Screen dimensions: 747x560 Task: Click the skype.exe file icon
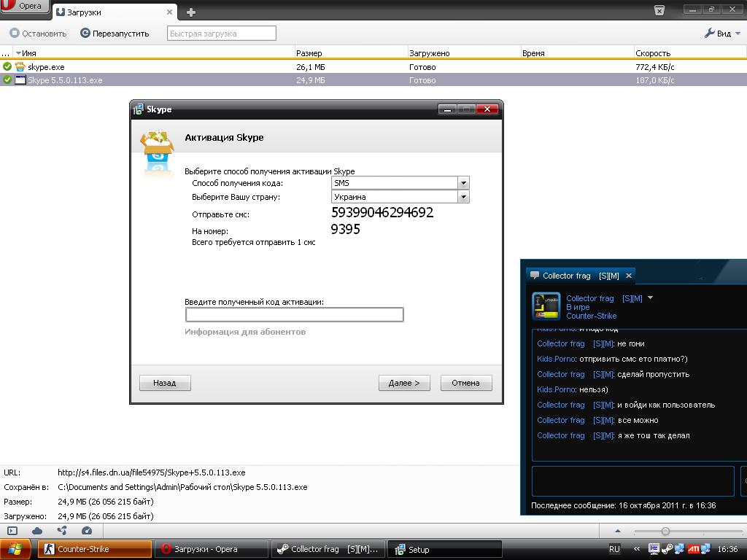[x=20, y=66]
